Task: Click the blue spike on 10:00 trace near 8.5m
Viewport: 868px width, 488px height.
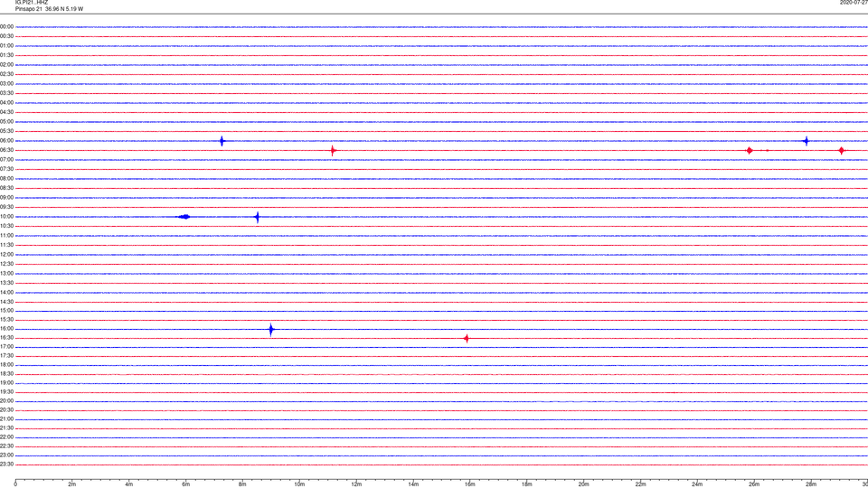Action: click(x=257, y=217)
